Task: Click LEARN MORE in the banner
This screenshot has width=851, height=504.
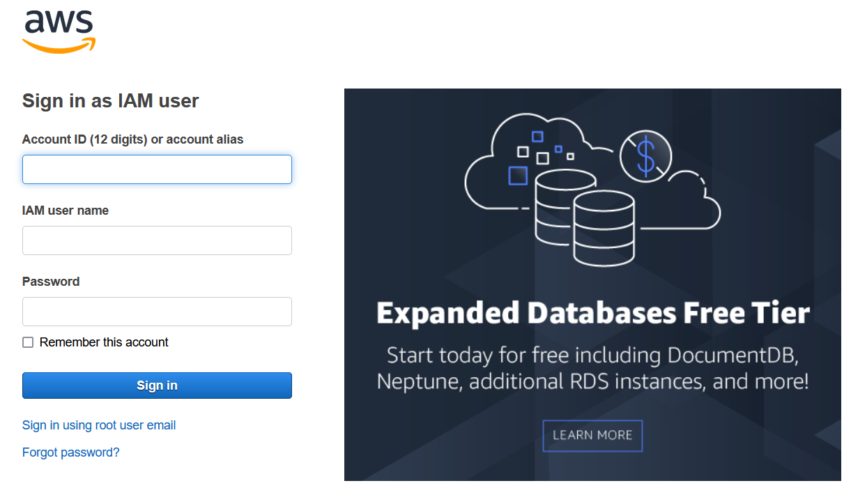Action: pyautogui.click(x=592, y=436)
